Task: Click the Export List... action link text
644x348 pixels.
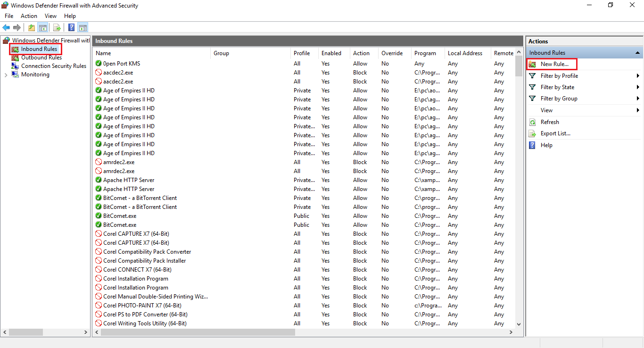Action: [x=555, y=133]
